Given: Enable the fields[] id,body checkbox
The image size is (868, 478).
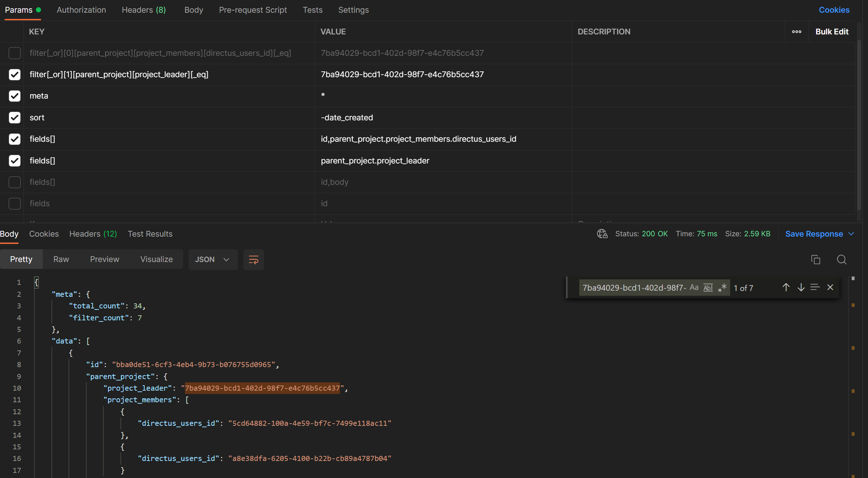Looking at the screenshot, I should pyautogui.click(x=15, y=182).
